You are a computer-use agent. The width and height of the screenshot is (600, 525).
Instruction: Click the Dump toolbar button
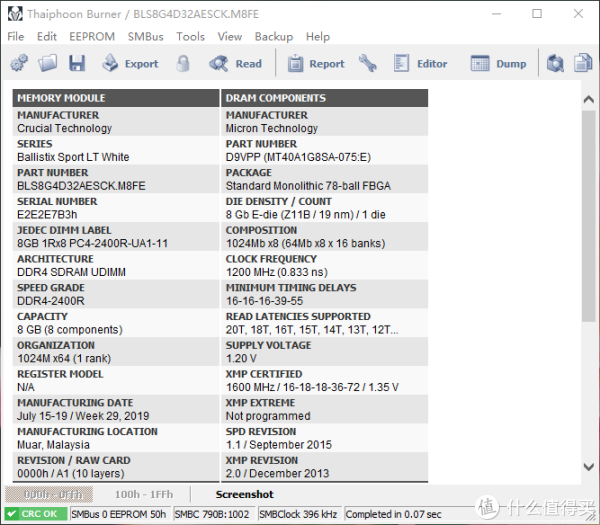[x=498, y=64]
